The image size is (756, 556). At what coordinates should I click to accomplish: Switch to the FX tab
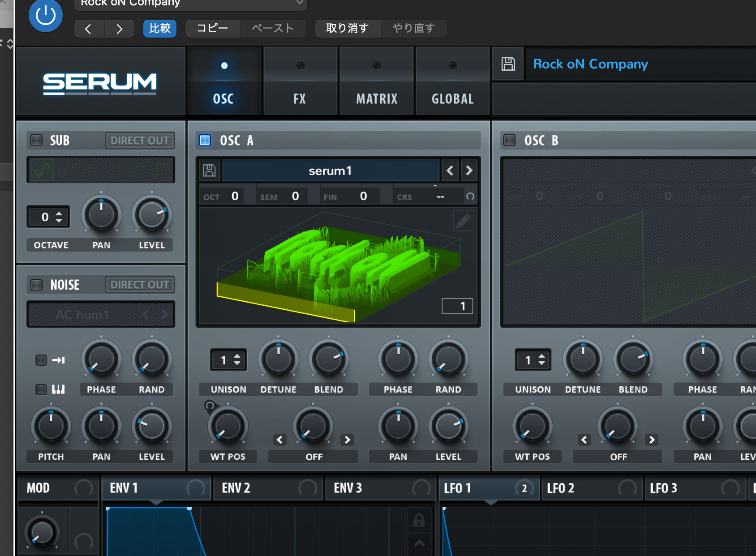pyautogui.click(x=300, y=81)
